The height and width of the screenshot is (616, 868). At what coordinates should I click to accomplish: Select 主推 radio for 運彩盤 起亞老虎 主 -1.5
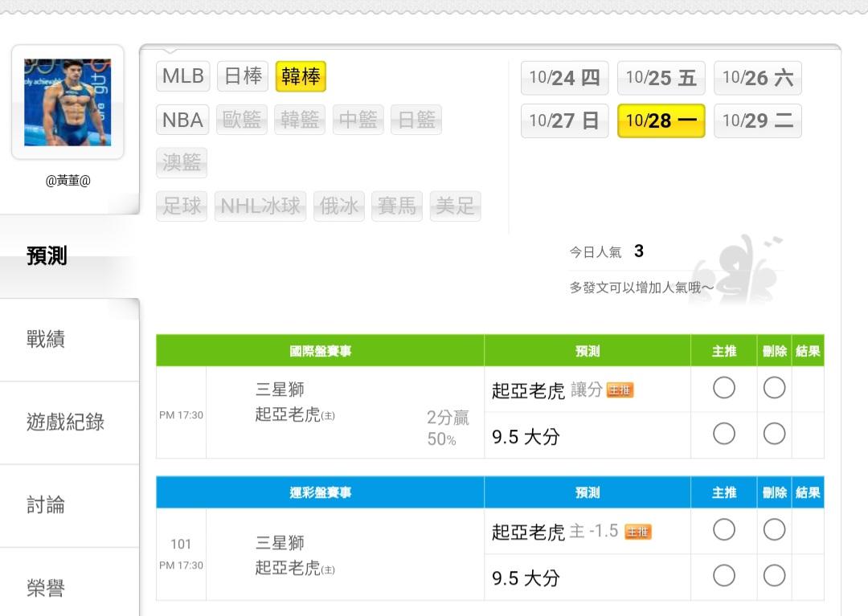click(723, 530)
